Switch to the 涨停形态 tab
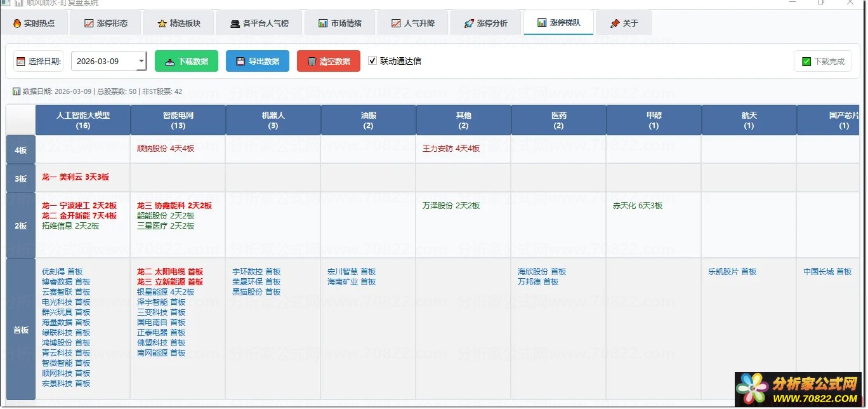The height and width of the screenshot is (409, 868). click(x=106, y=23)
